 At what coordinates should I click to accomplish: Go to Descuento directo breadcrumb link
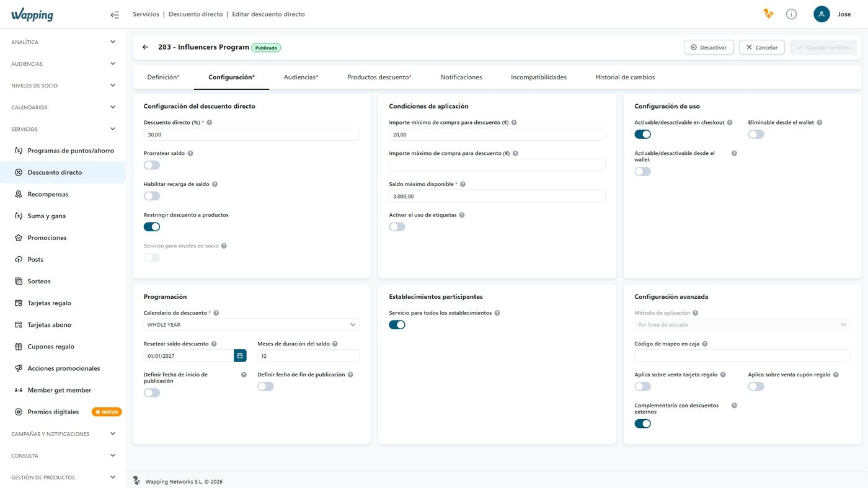click(x=195, y=14)
